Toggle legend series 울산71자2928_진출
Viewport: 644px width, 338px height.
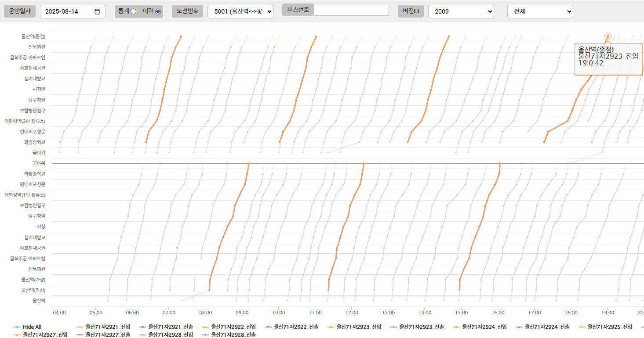(229, 334)
